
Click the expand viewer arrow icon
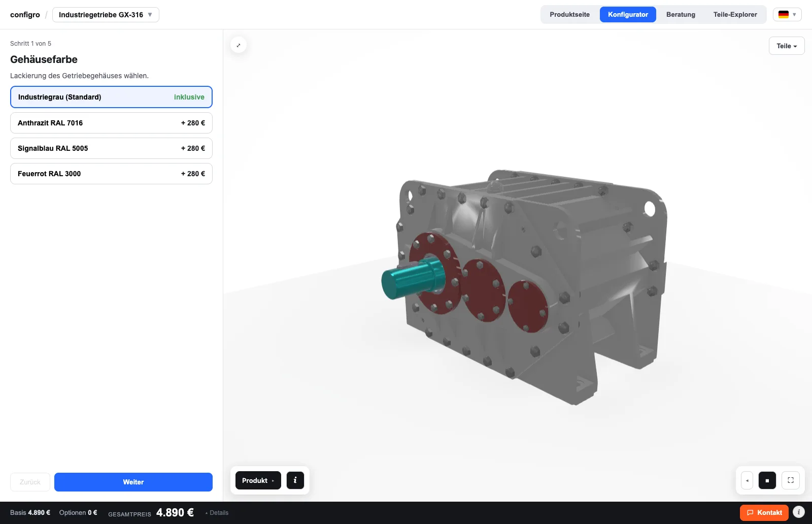tap(239, 45)
